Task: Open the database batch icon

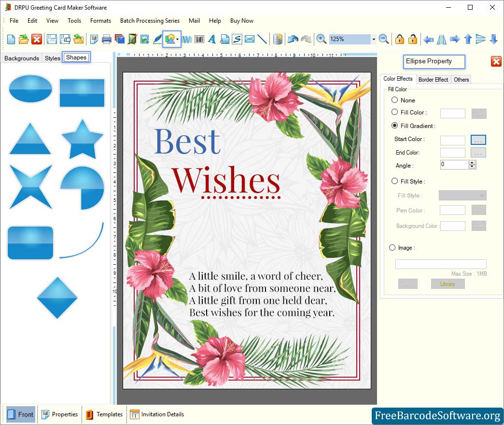Action: click(278, 39)
